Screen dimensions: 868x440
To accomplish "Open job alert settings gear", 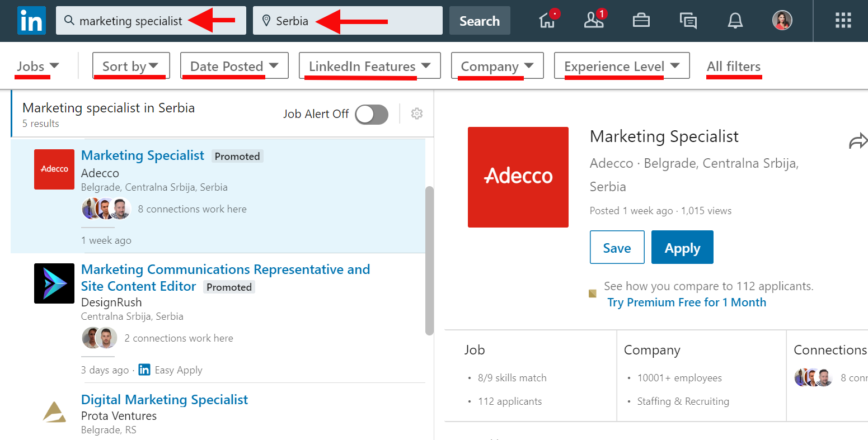I will [417, 113].
